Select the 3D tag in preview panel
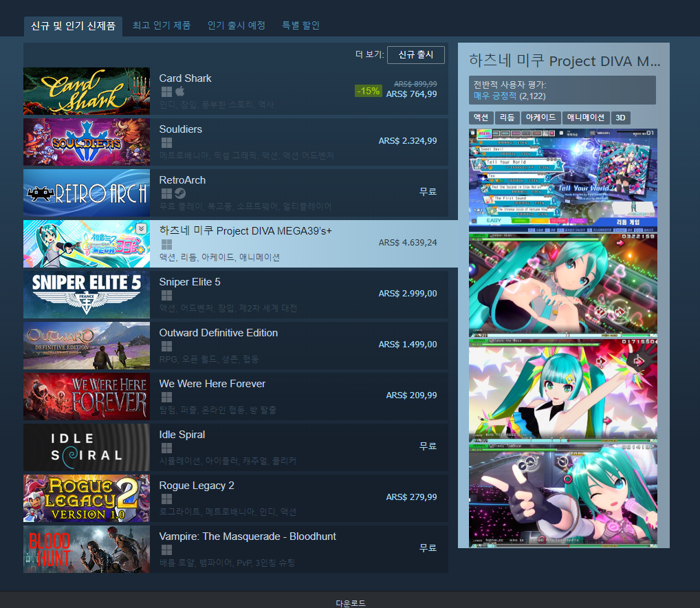700x608 pixels. 620,118
